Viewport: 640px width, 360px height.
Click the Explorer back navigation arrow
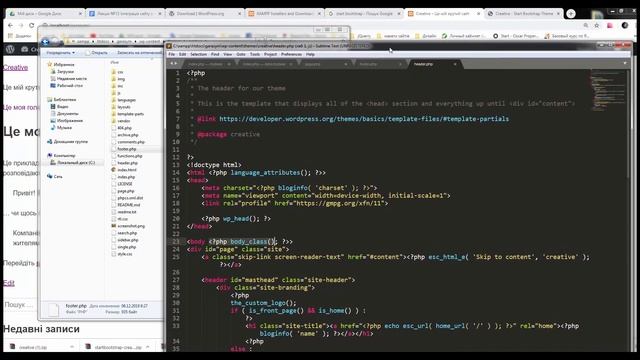45,42
